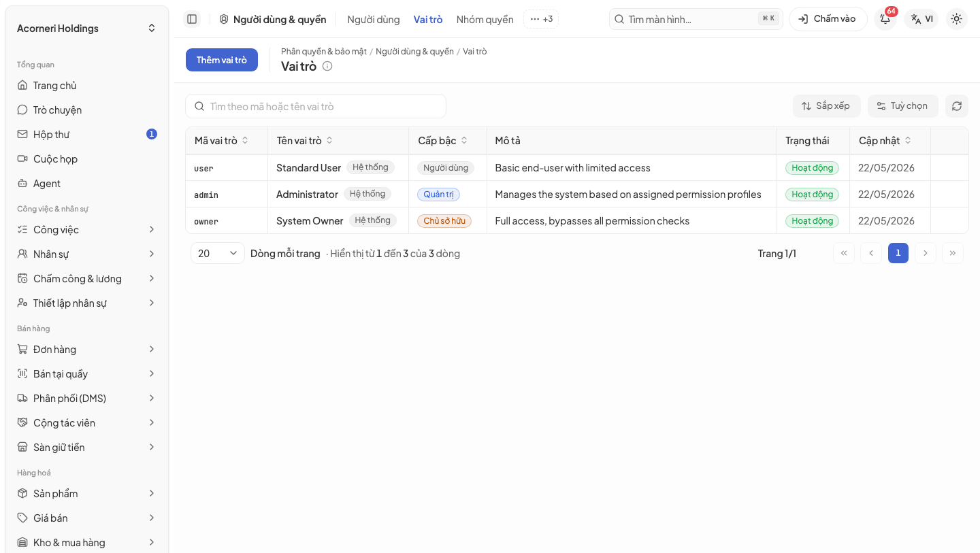Open Acorneri Holdings company switcher
This screenshot has width=980, height=553.
87,29
